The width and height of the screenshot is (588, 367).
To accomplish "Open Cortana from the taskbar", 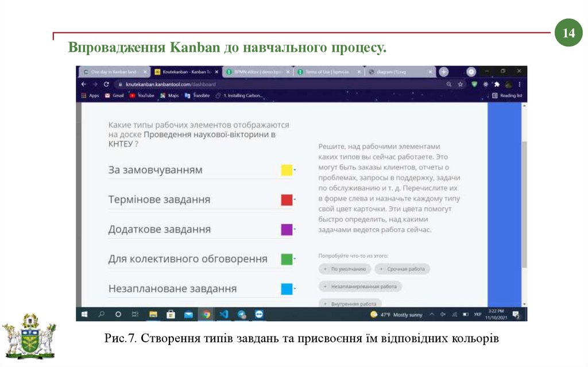I will 118,315.
